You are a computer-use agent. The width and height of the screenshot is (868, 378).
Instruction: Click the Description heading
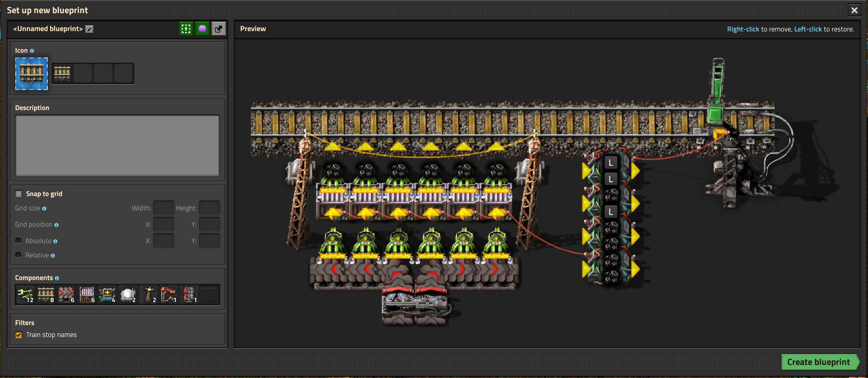pyautogui.click(x=32, y=108)
